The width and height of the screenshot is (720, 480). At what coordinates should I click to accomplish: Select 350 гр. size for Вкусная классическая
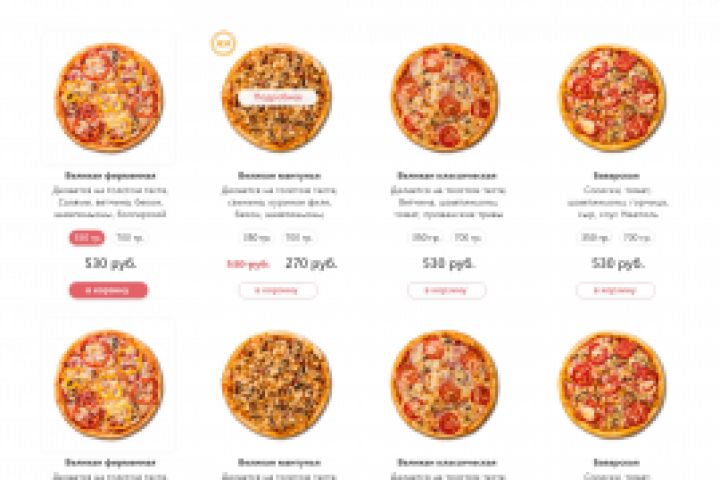425,238
